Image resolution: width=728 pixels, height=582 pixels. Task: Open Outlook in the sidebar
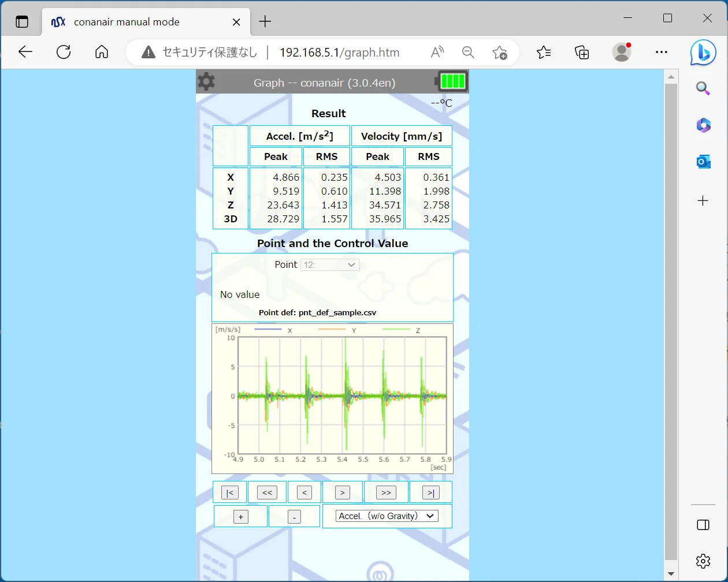click(703, 162)
